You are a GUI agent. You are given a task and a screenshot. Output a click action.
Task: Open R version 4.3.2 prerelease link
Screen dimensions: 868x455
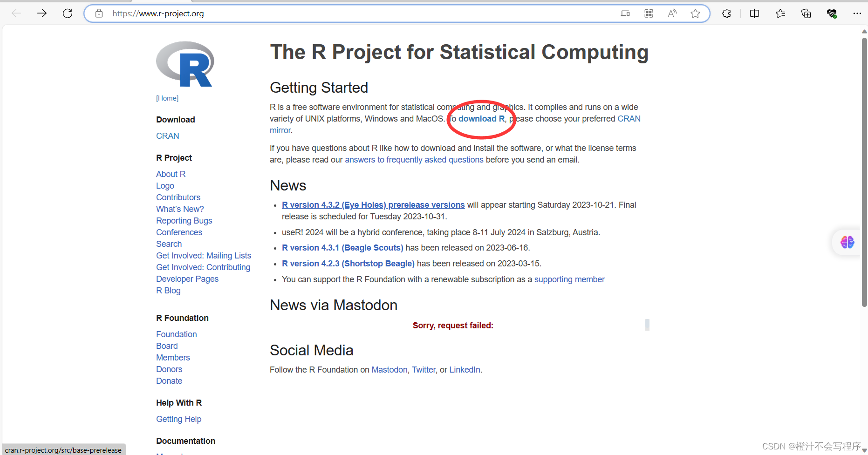pyautogui.click(x=373, y=205)
